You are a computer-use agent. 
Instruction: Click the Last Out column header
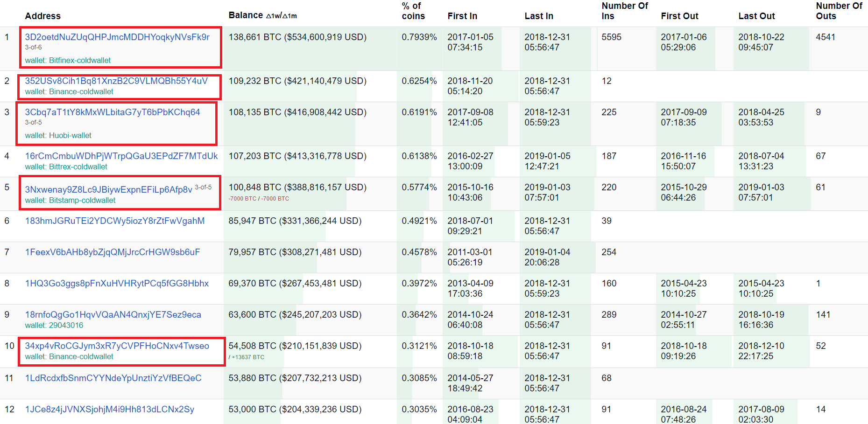click(x=756, y=16)
